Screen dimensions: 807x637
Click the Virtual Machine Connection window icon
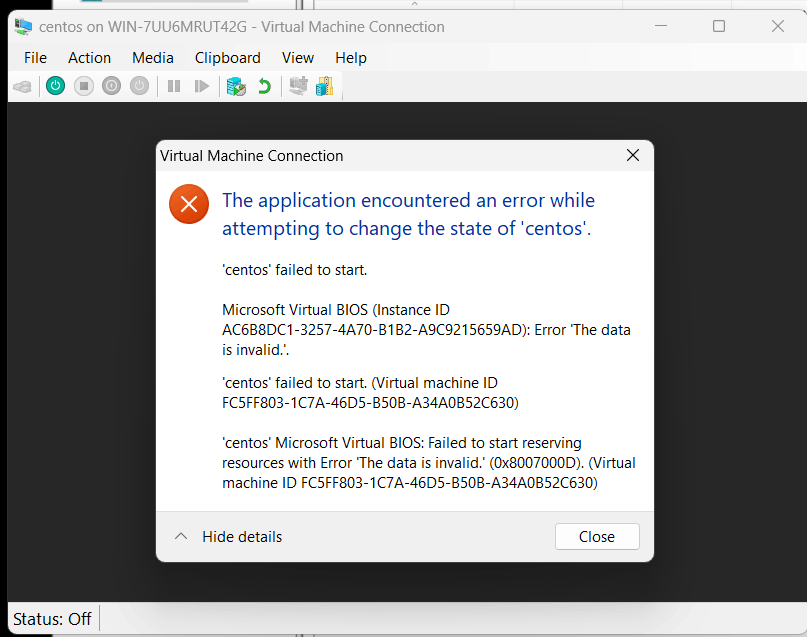pos(23,26)
